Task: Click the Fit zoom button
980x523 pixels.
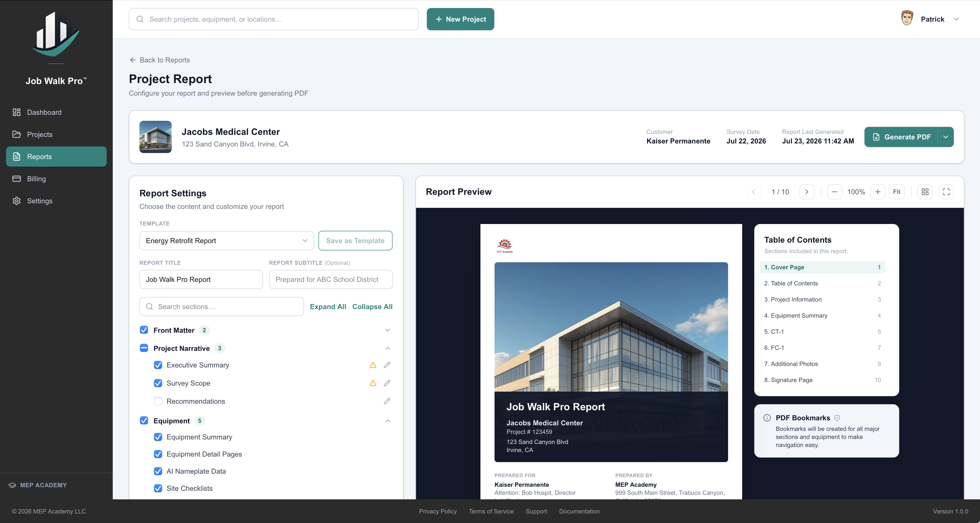Action: click(x=897, y=192)
